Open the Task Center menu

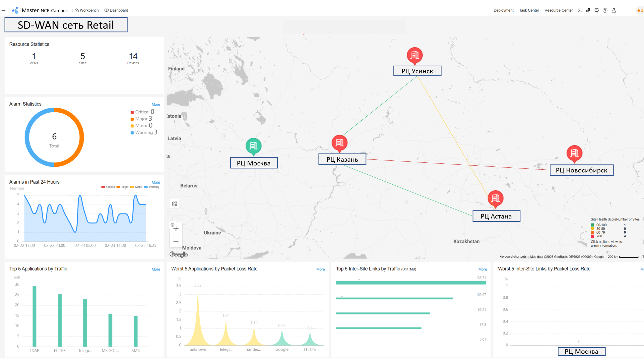click(529, 10)
